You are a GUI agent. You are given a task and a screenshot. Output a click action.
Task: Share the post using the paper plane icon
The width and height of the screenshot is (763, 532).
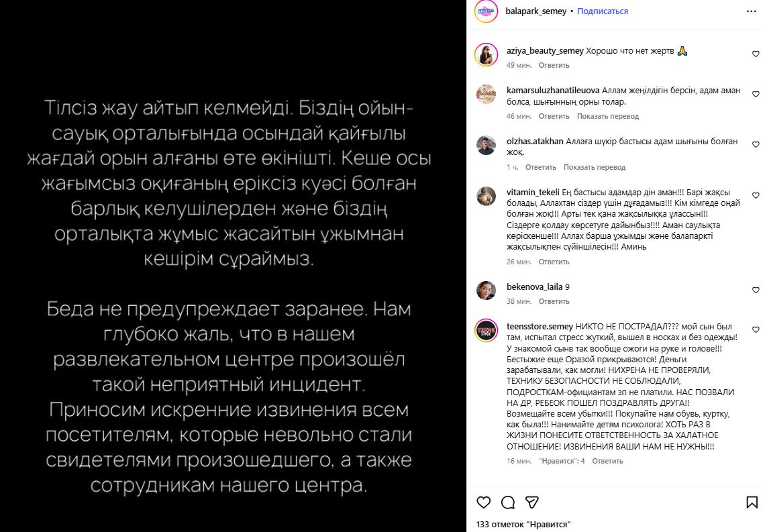[x=531, y=502]
